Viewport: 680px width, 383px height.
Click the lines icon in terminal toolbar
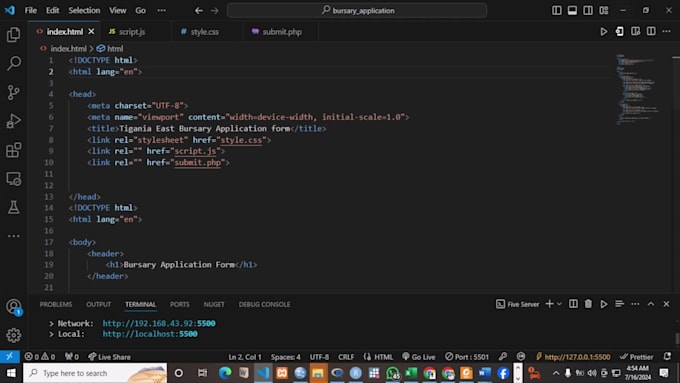(x=619, y=304)
